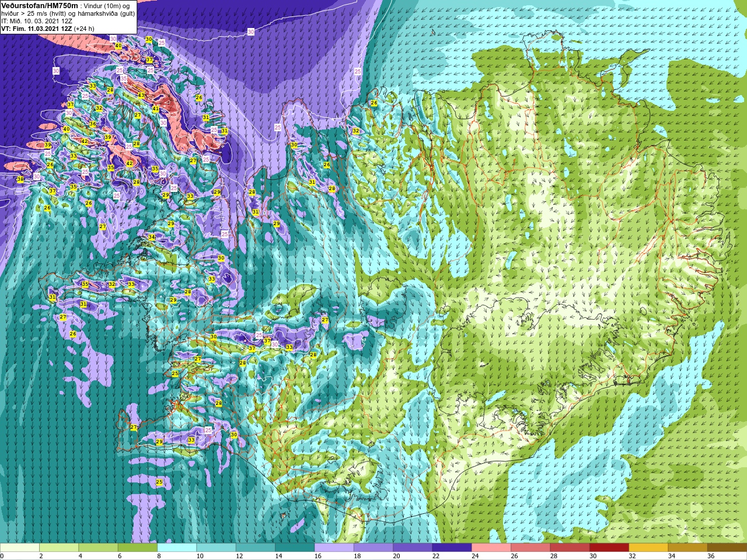
Task: Click the yellow gust label 41
Action: point(155,109)
